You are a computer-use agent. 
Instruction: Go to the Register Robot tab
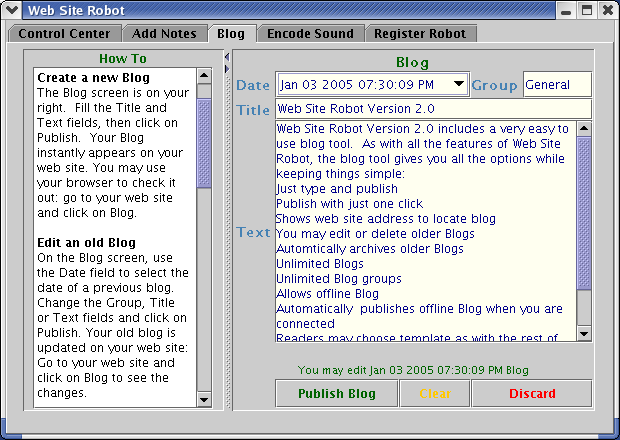tap(420, 34)
